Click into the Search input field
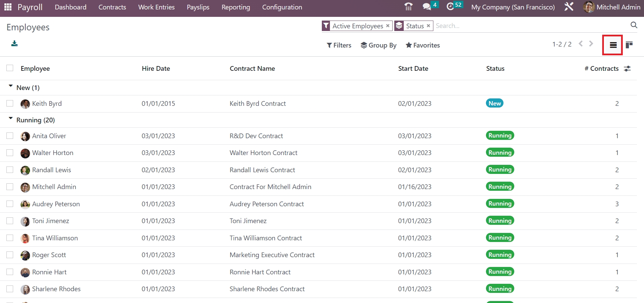The image size is (644, 303). [x=529, y=26]
